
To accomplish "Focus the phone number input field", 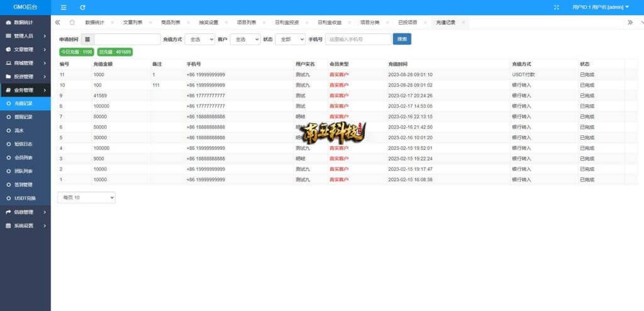I will 358,39.
